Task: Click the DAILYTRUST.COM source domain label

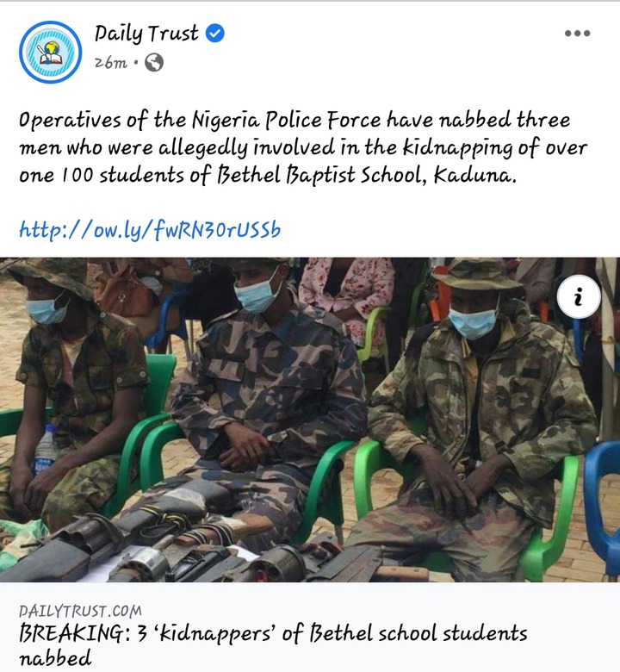Action: pos(80,611)
